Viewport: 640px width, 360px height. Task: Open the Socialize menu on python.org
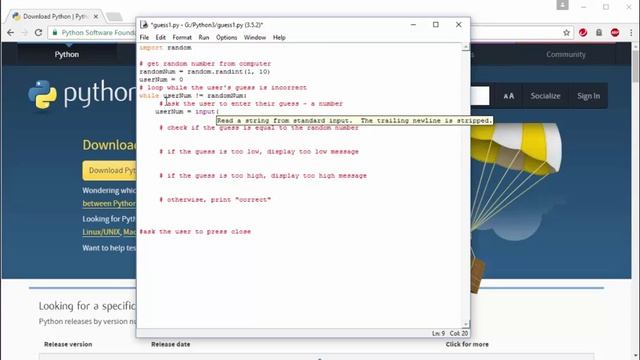coord(545,96)
